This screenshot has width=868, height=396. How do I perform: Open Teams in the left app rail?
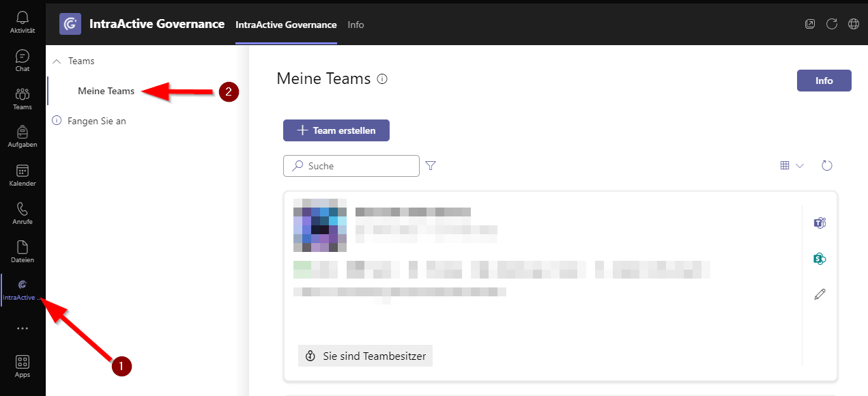pos(23,99)
